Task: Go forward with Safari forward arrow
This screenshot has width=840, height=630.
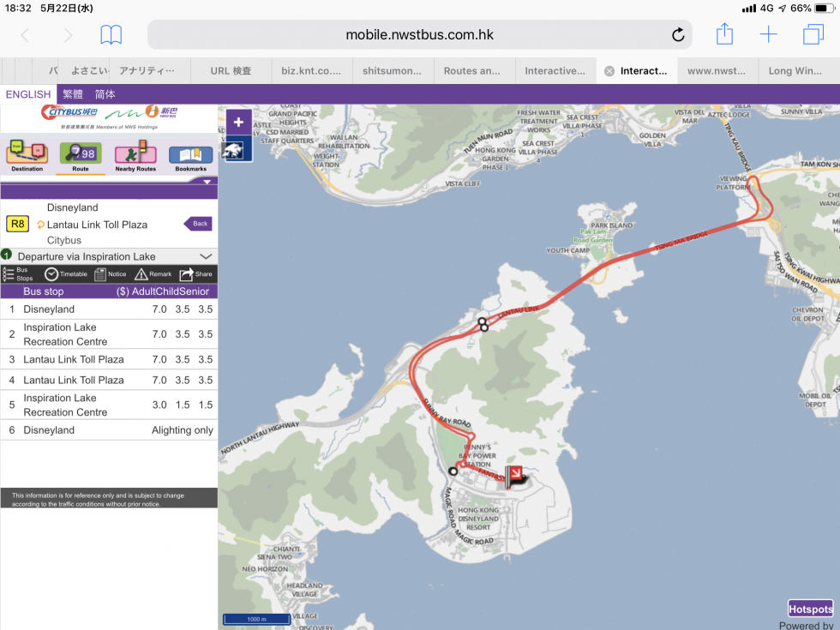Action: tap(68, 35)
